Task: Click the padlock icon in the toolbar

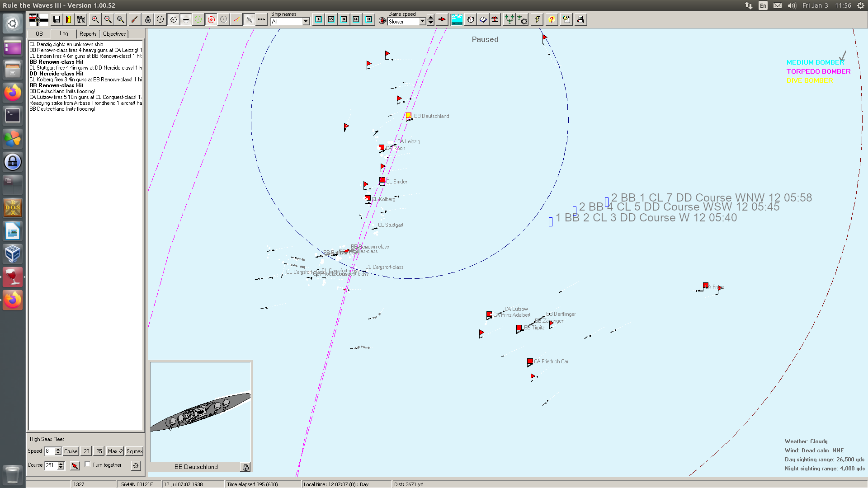Action: (x=148, y=19)
